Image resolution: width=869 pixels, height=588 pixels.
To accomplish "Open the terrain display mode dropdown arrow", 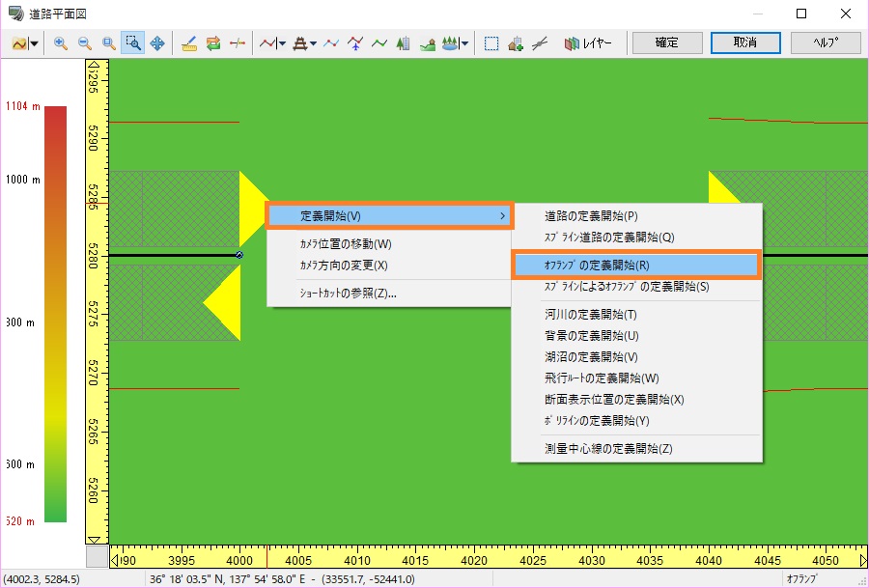I will pos(34,43).
